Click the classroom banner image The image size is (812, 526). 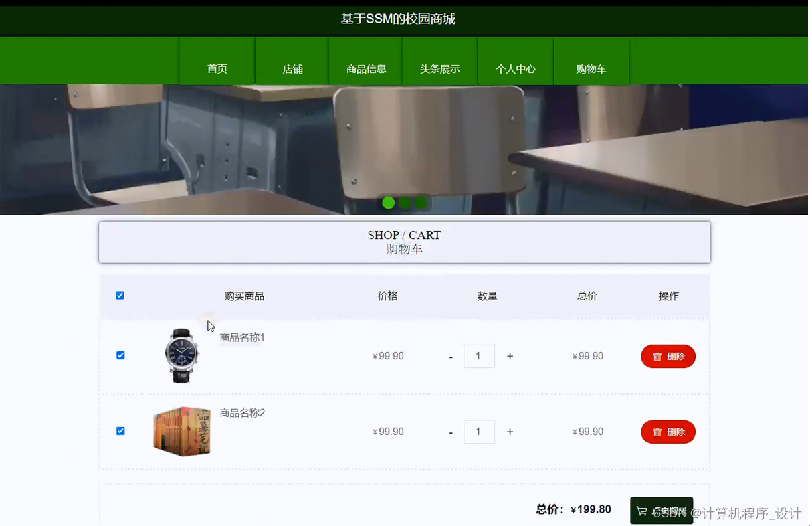(x=404, y=150)
